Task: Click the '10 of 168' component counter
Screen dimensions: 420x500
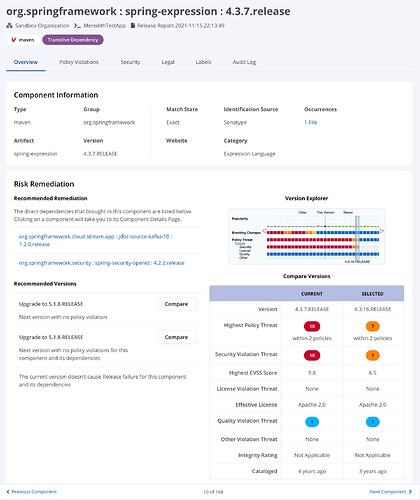Action: (x=213, y=492)
